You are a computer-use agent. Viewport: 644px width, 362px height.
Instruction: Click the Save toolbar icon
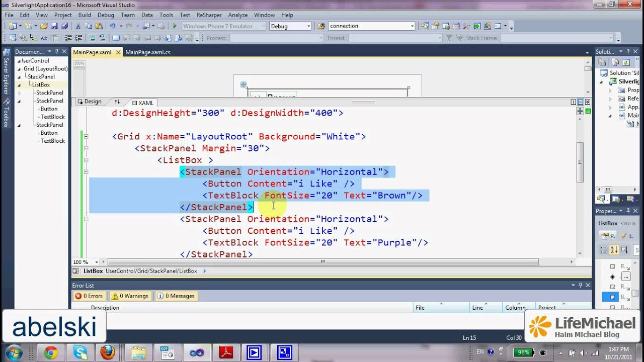pos(54,26)
